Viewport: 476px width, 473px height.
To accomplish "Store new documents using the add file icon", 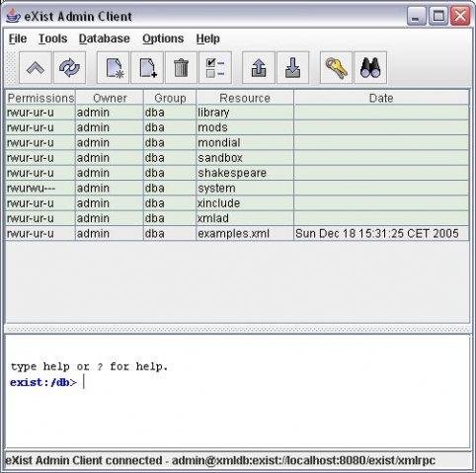I will 147,68.
